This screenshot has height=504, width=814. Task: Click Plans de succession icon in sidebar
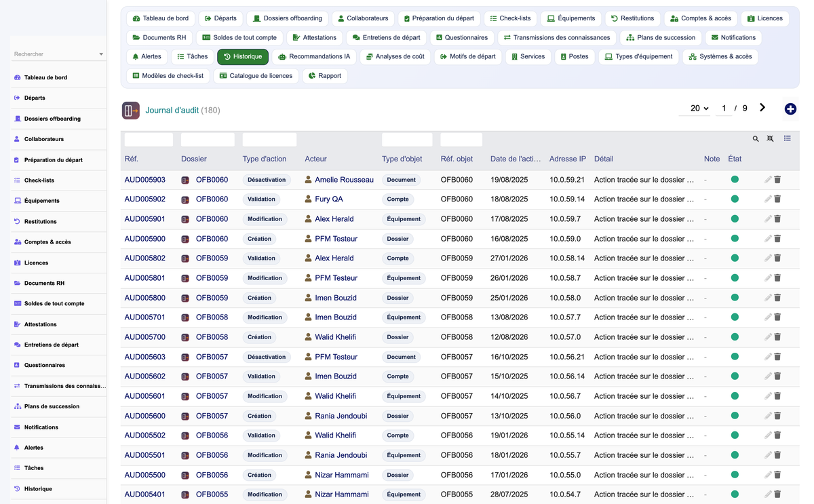pos(17,406)
